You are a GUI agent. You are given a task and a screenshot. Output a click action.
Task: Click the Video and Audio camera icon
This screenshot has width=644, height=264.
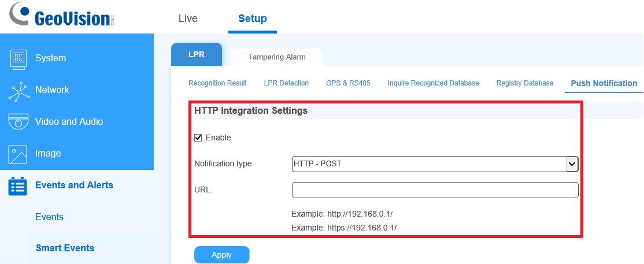(x=18, y=122)
